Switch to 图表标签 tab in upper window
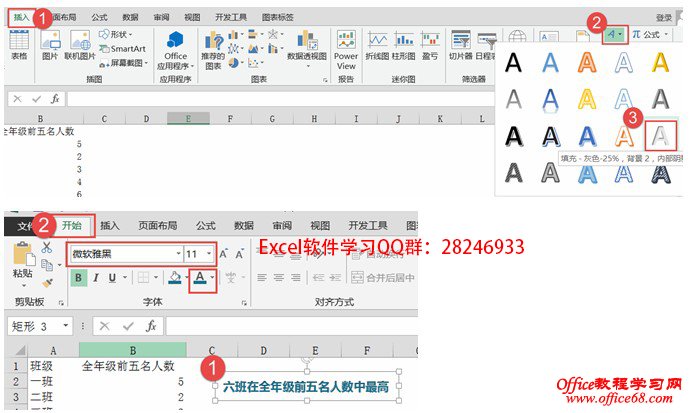The height and width of the screenshot is (413, 695). coord(277,17)
